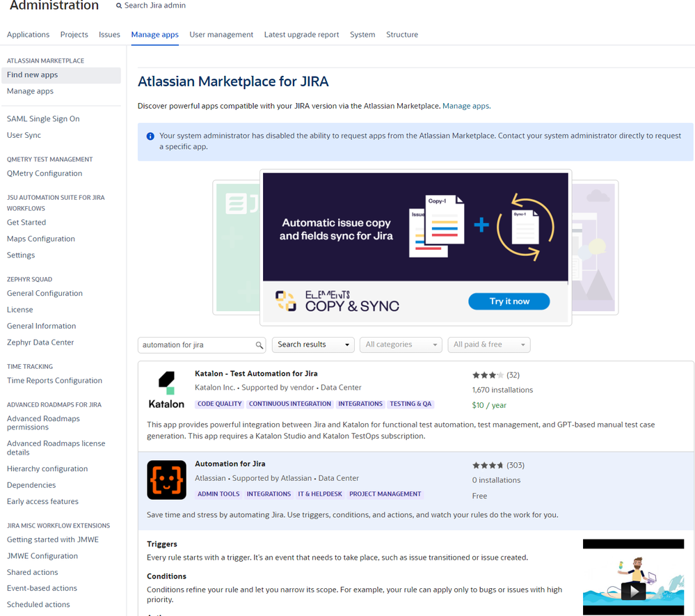695x616 pixels.
Task: Open the All categories dropdown
Action: [x=401, y=345]
